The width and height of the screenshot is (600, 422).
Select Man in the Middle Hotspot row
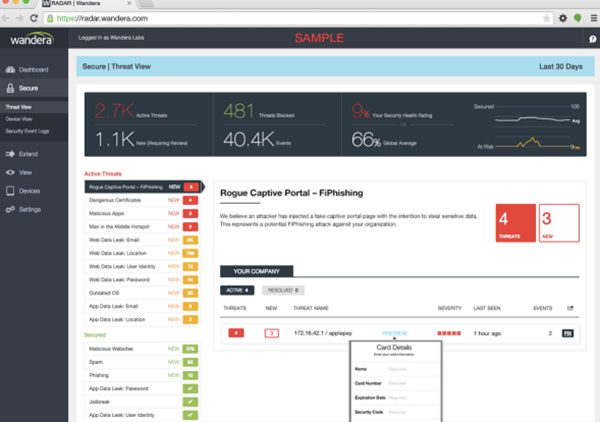tap(142, 227)
